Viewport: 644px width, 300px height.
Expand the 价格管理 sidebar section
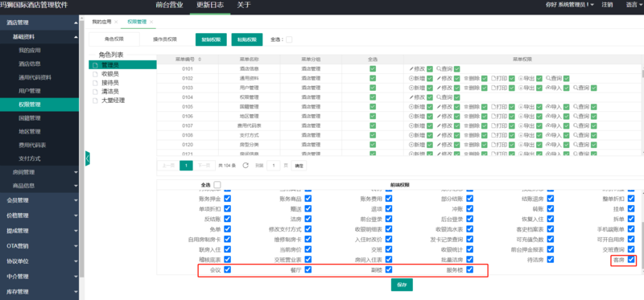(39, 216)
